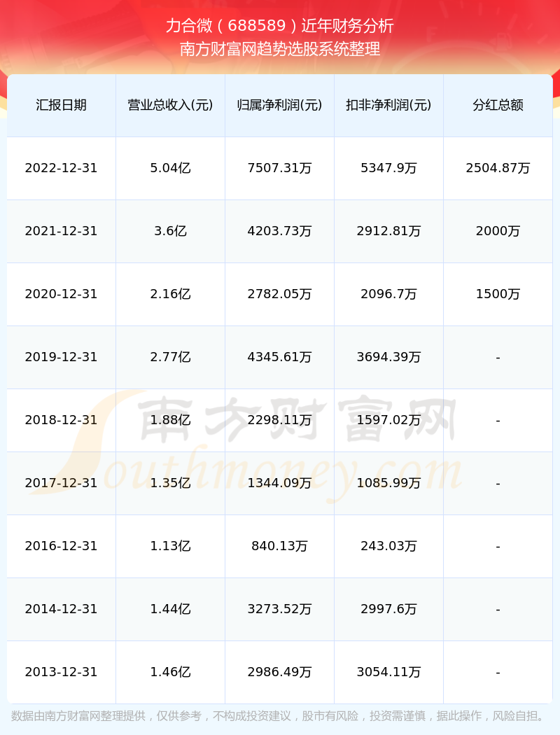The height and width of the screenshot is (735, 560).
Task: Click the net profit value 2986.49万
Action: [x=280, y=672]
